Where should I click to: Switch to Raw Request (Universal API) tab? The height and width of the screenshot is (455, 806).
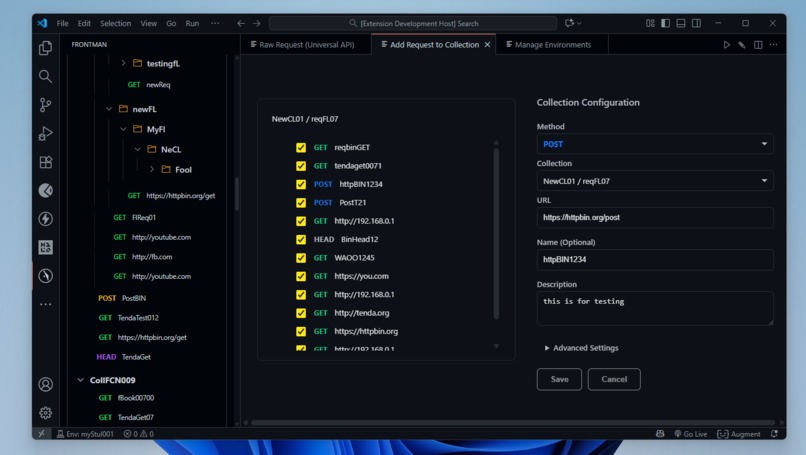click(x=306, y=45)
